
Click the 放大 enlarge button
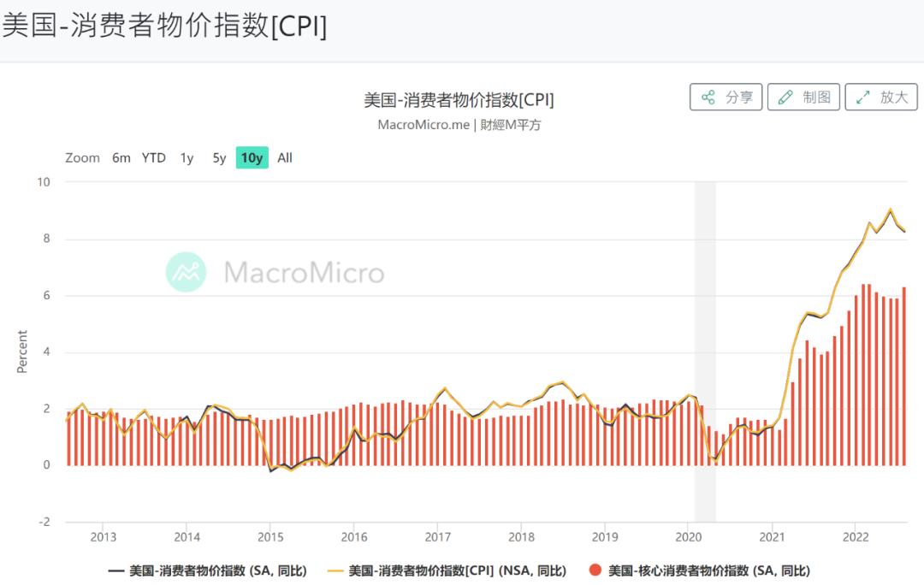(x=881, y=97)
